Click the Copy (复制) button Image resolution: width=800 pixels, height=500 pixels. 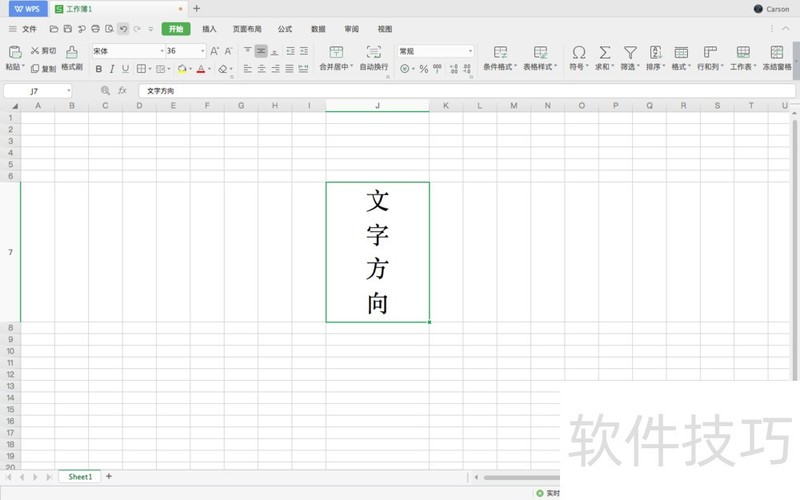(x=43, y=69)
